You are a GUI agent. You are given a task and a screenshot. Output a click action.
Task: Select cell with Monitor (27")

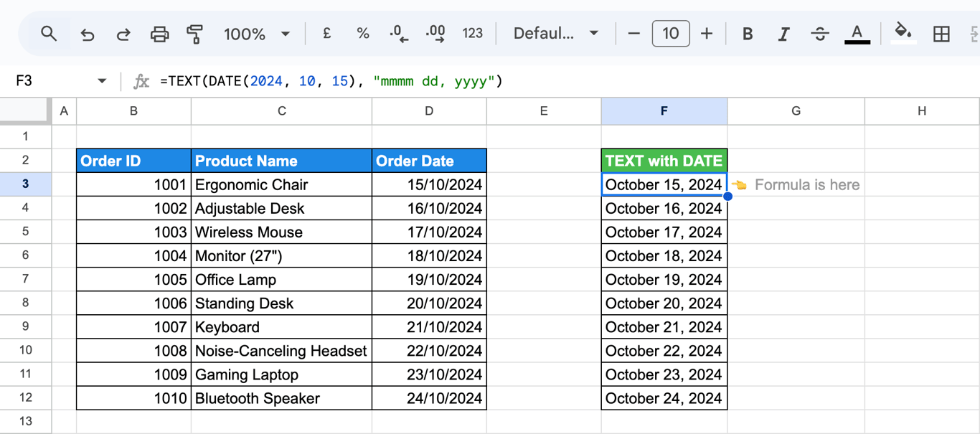(x=281, y=255)
